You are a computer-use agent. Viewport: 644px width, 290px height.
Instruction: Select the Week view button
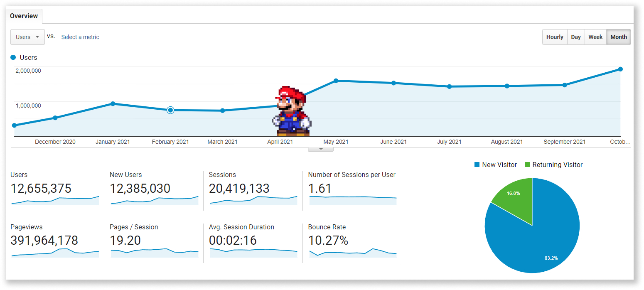tap(595, 37)
